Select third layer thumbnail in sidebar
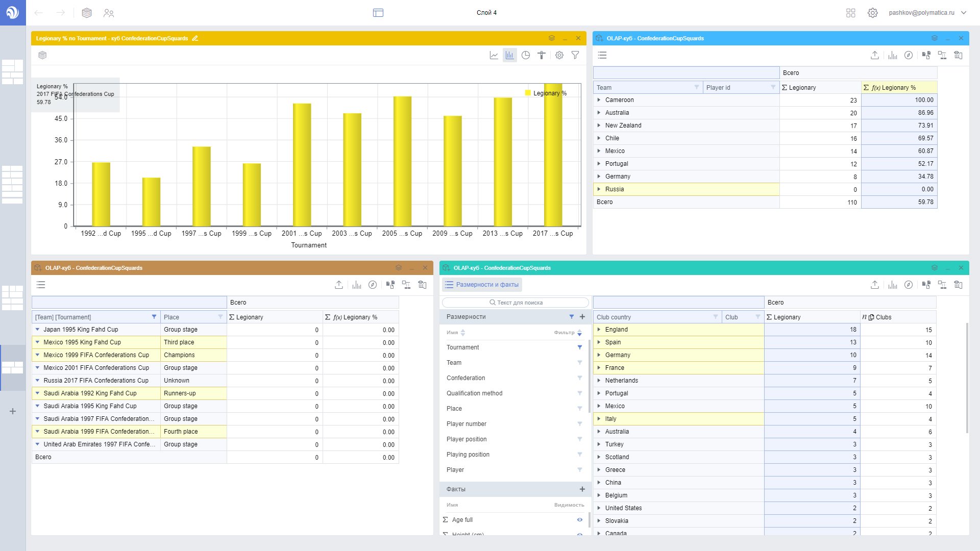Image resolution: width=980 pixels, height=551 pixels. pyautogui.click(x=13, y=298)
